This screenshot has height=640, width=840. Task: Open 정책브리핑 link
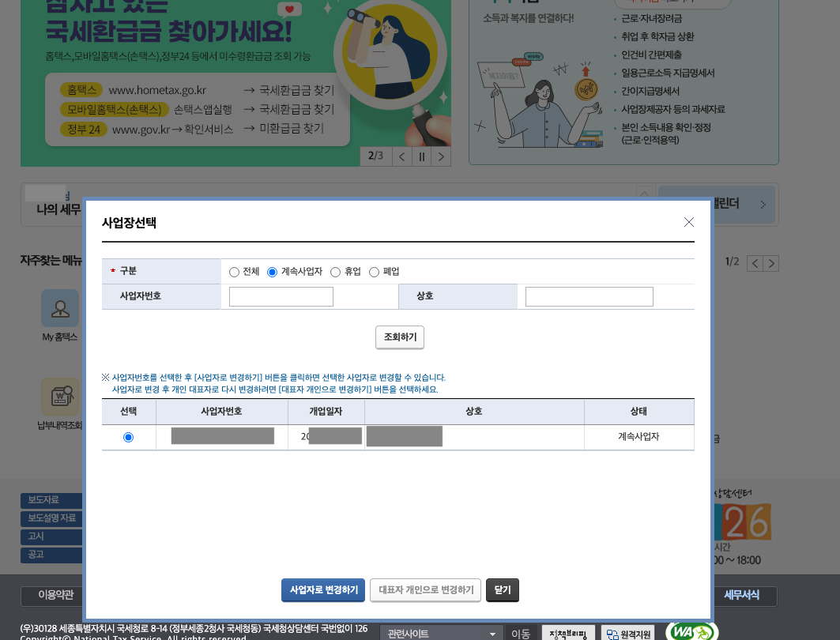pos(568,634)
